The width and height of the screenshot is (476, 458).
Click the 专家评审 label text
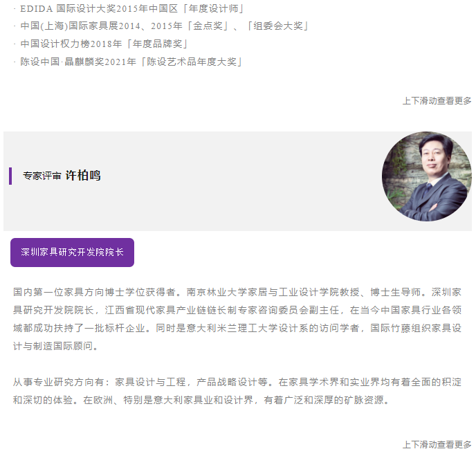pos(42,176)
